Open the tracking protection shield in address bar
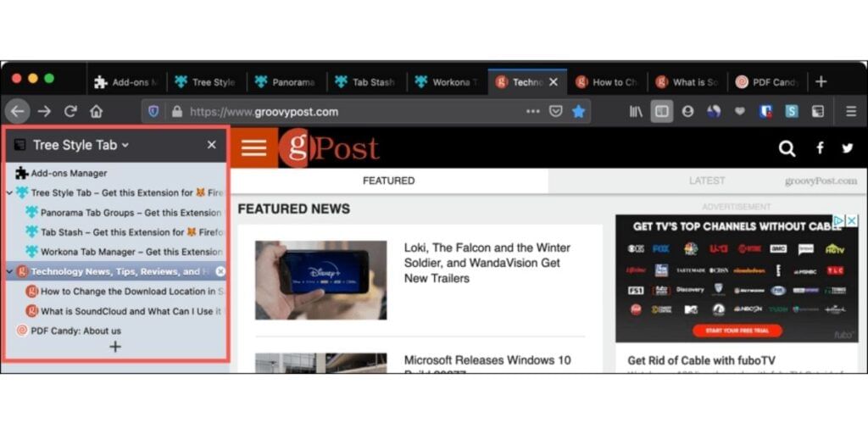The image size is (868, 434). 153,112
